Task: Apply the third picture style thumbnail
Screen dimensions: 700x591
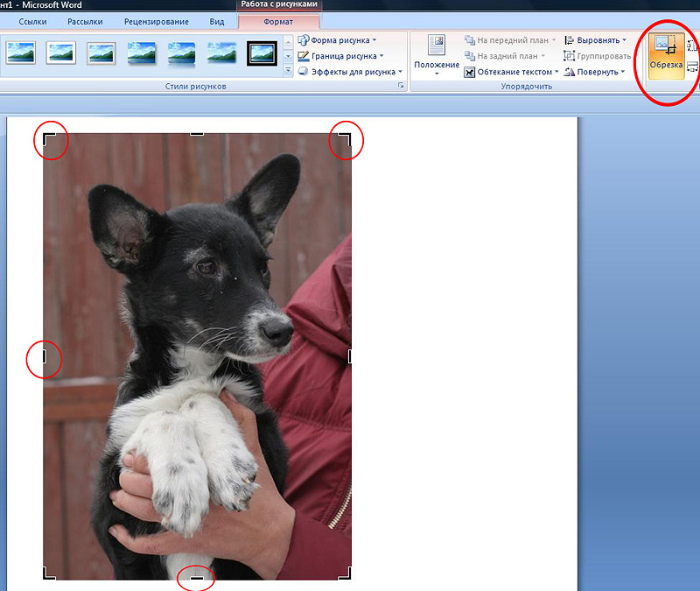Action: point(101,53)
